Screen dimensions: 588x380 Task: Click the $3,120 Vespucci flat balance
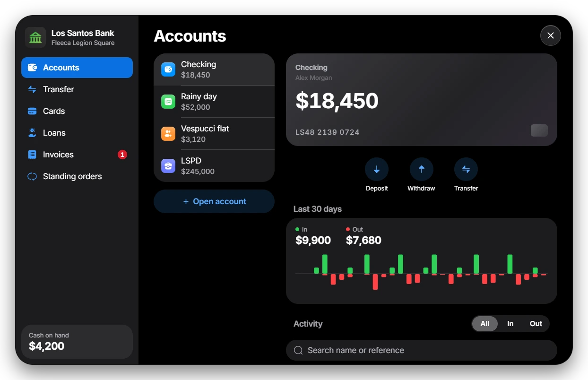point(193,139)
